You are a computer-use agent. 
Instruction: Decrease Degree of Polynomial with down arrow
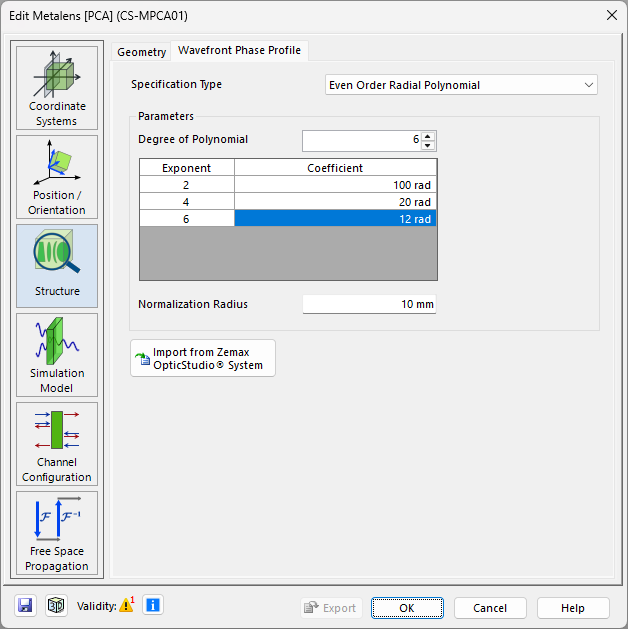[427, 145]
